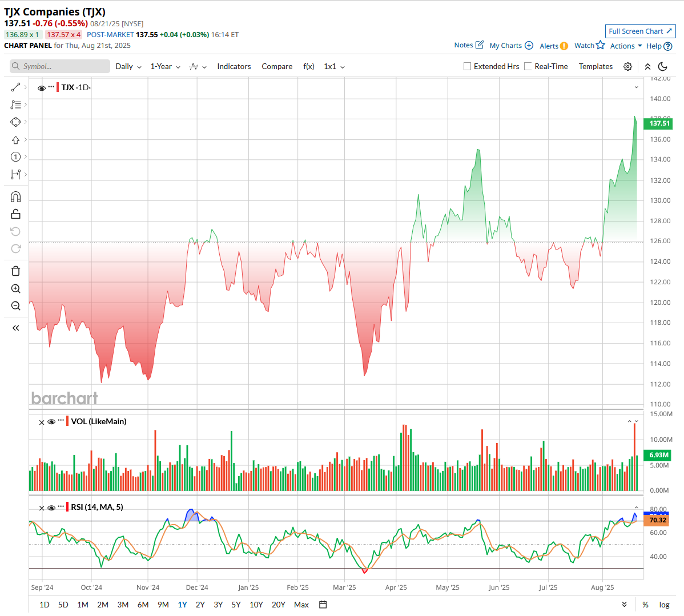The image size is (684, 616).
Task: Select the 1D time range
Action: 45,605
